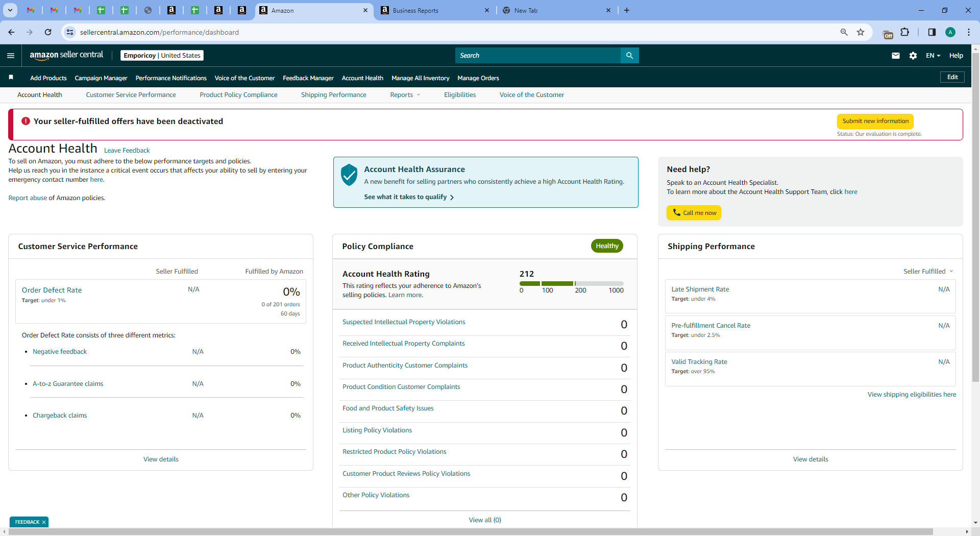
Task: Click the extension icon with Off badge
Action: [888, 34]
